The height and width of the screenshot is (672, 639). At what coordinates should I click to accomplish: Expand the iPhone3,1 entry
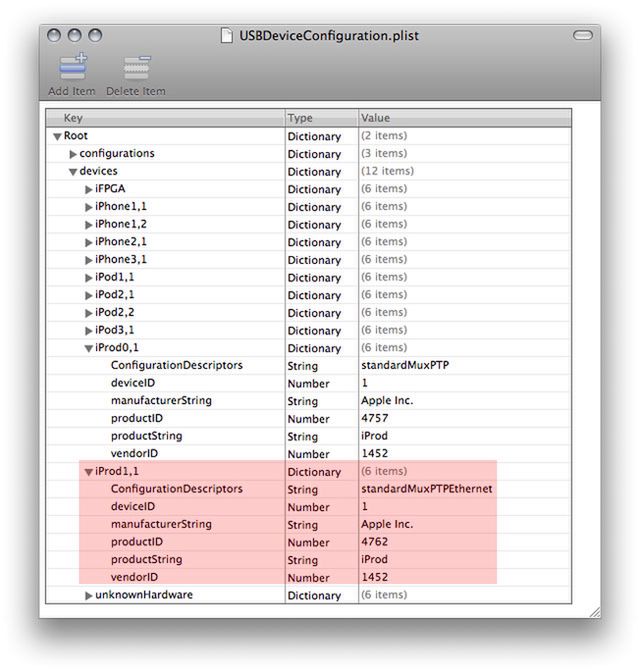(89, 260)
